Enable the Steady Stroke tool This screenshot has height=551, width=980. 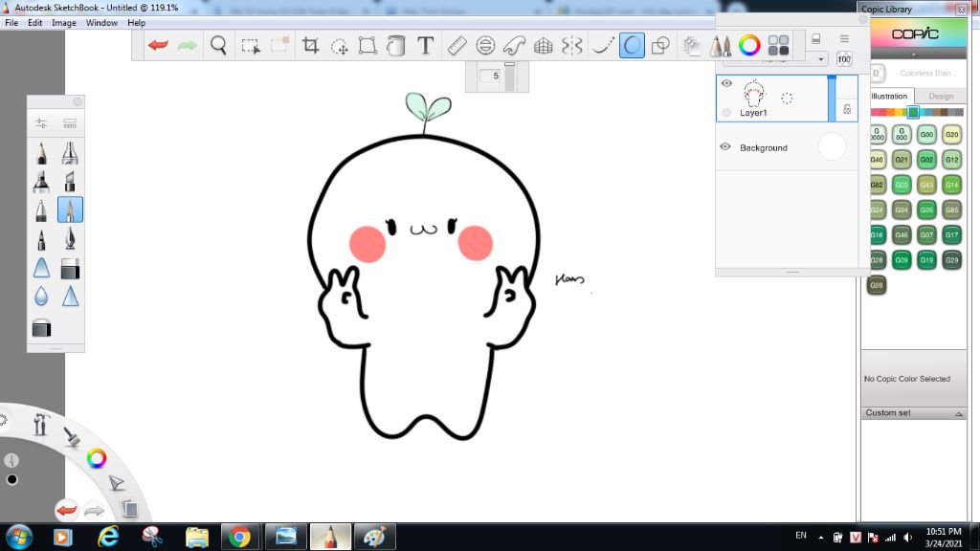[603, 45]
